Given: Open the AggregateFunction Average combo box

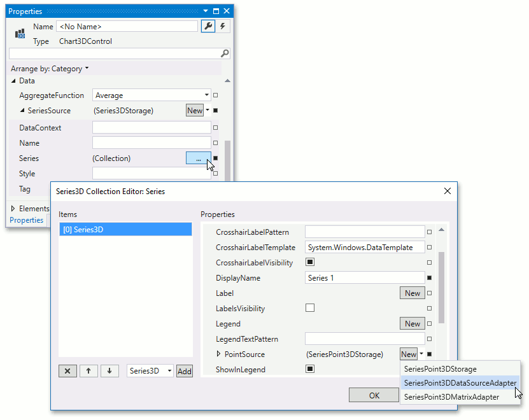Looking at the screenshot, I should coord(152,95).
